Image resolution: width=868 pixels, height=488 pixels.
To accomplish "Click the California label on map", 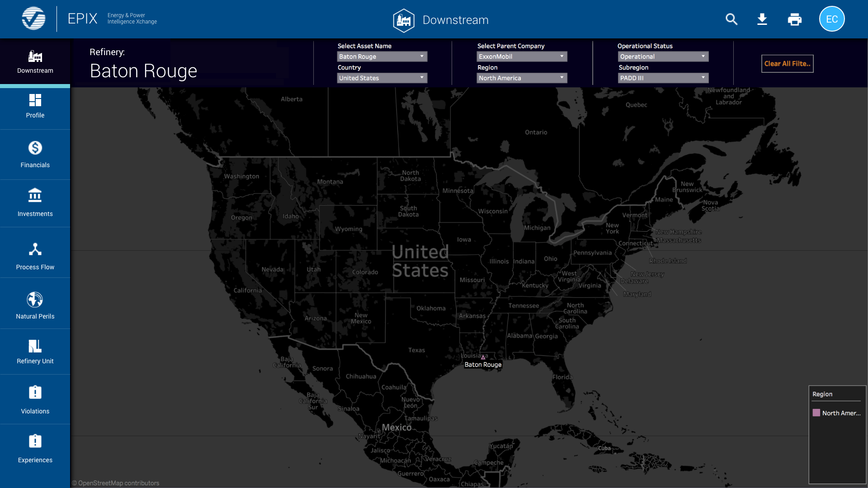I will tap(248, 290).
